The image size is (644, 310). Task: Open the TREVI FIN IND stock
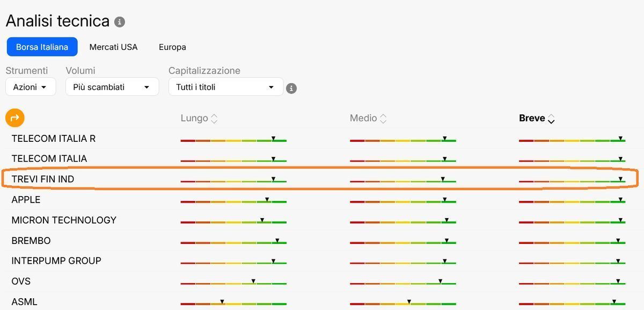click(x=43, y=179)
